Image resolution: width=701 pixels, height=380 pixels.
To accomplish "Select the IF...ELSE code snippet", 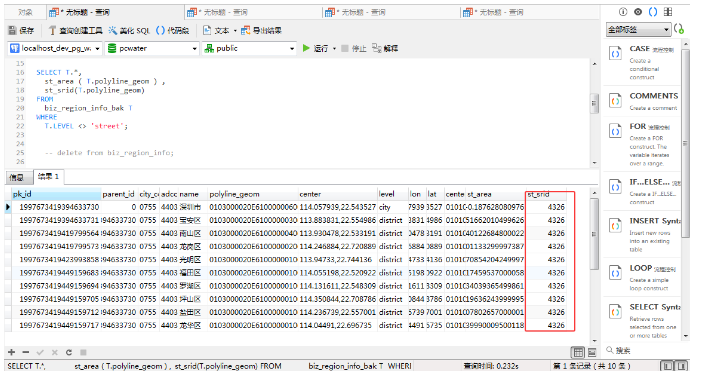I will [x=642, y=191].
